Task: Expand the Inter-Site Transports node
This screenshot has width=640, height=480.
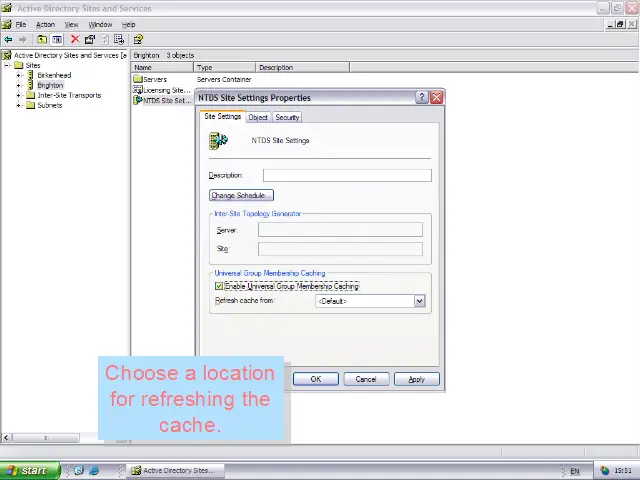Action: pos(18,95)
